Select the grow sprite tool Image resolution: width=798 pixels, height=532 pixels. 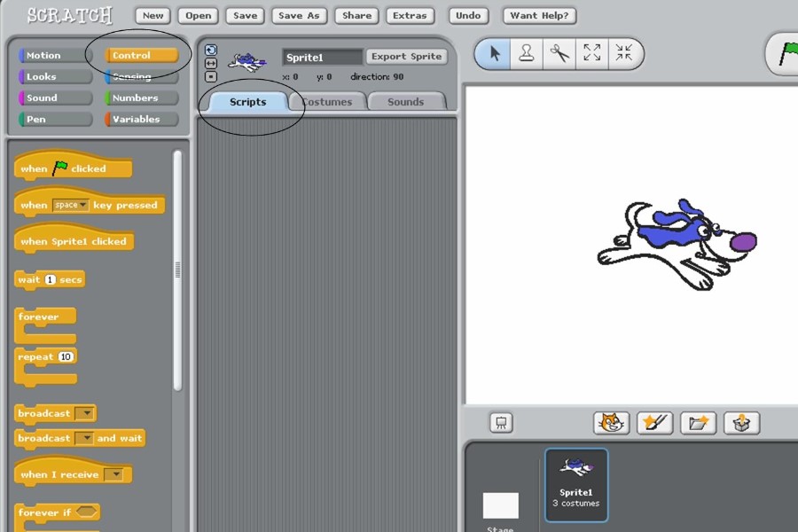click(592, 54)
